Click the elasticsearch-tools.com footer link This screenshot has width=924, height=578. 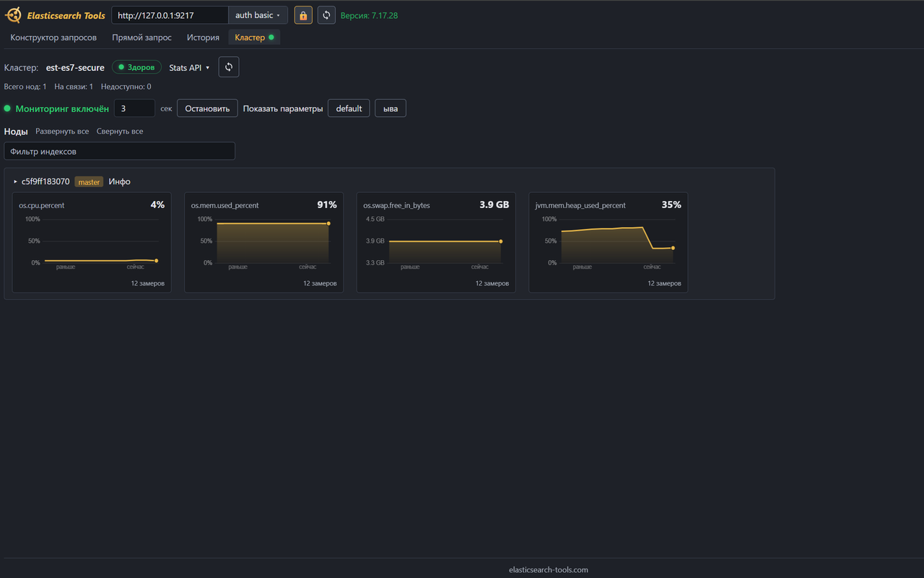(549, 569)
